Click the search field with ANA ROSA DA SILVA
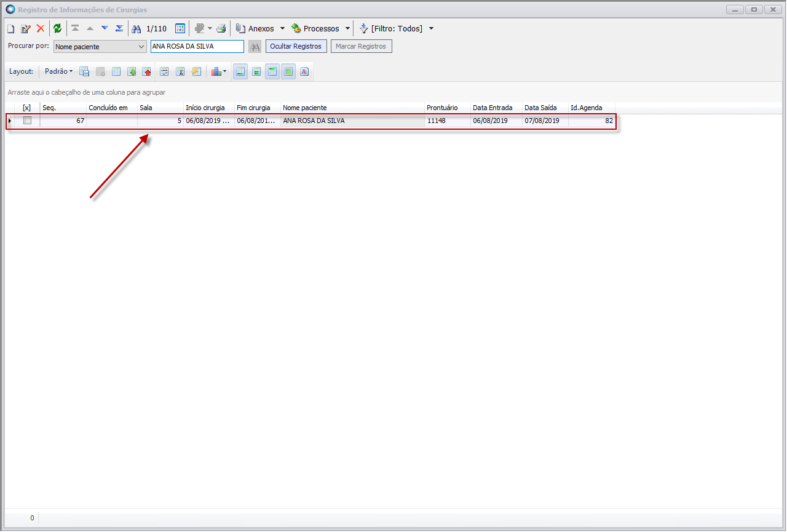Image resolution: width=787 pixels, height=532 pixels. pos(197,47)
